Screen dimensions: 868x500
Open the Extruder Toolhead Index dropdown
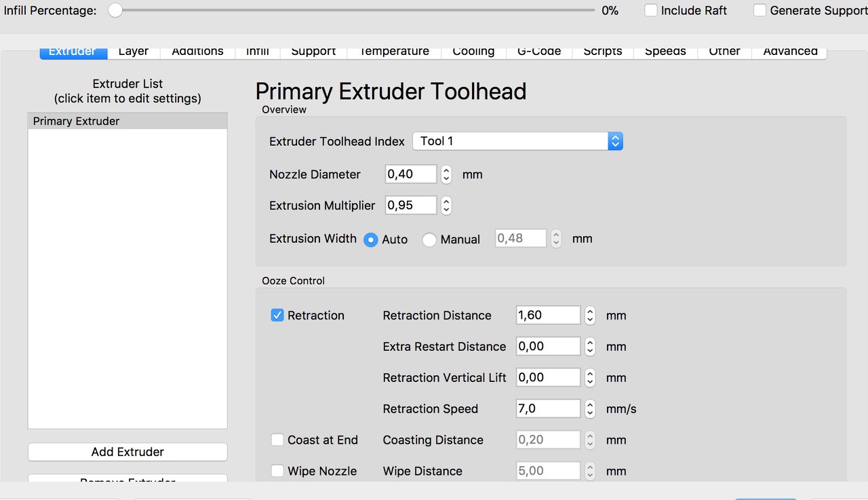click(x=517, y=141)
